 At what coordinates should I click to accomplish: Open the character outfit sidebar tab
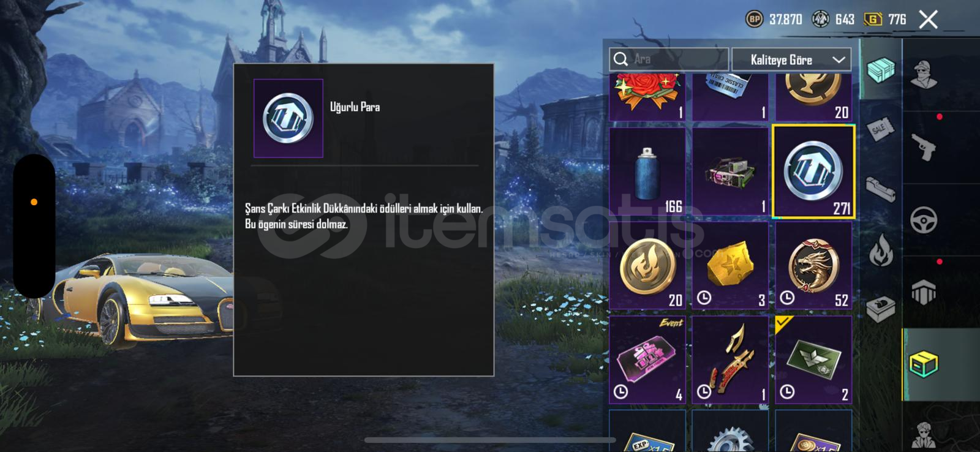[x=924, y=75]
